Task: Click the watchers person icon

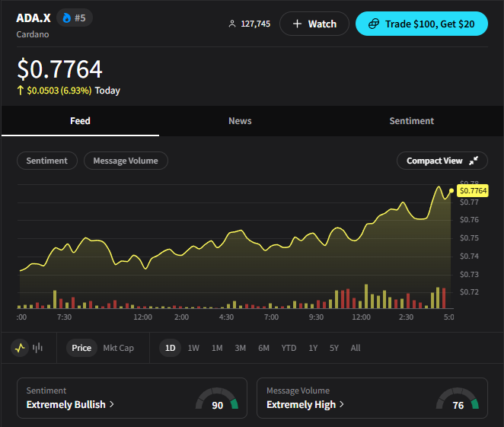Action: pyautogui.click(x=231, y=24)
